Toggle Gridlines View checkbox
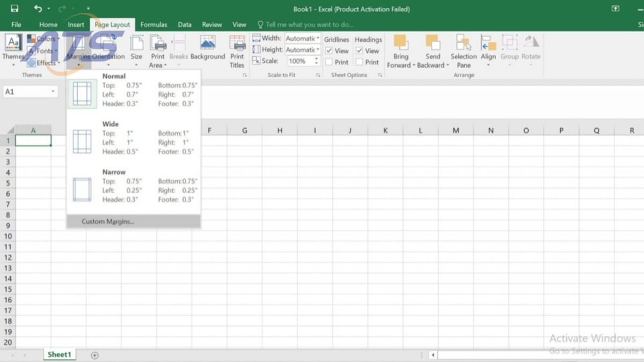 (x=329, y=51)
